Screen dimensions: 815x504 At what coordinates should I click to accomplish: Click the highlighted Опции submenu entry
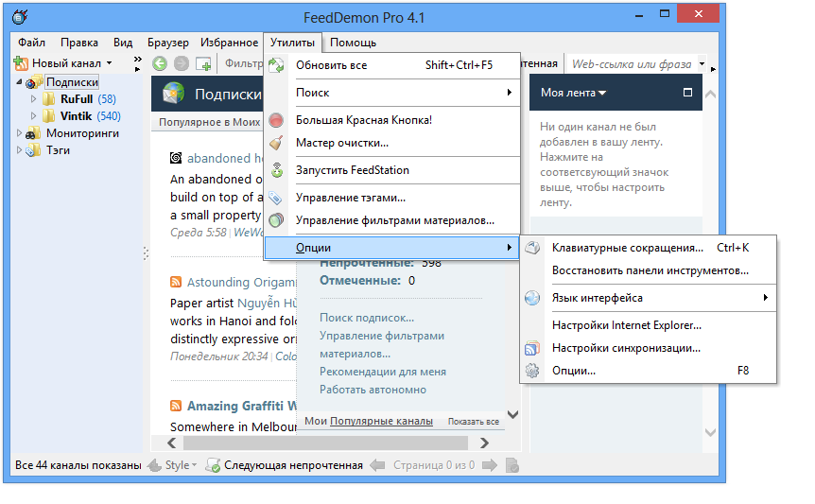pyautogui.click(x=392, y=248)
